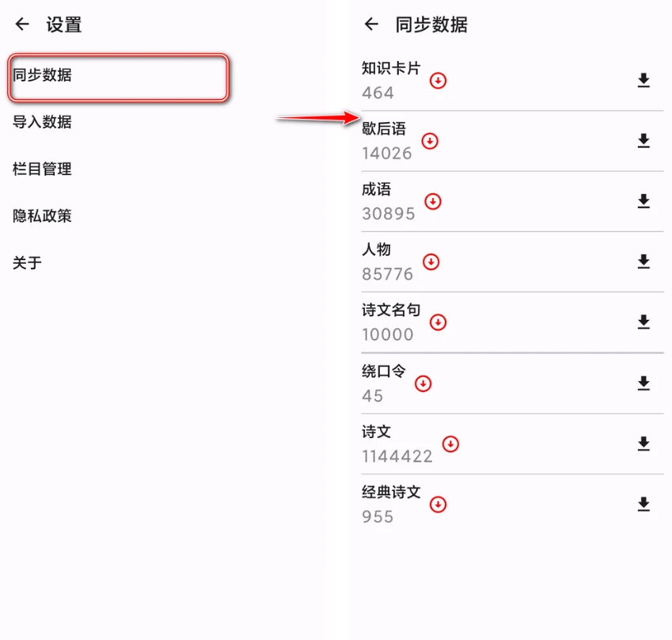View the 隐私政策 page
This screenshot has height=640, width=672.
[43, 215]
